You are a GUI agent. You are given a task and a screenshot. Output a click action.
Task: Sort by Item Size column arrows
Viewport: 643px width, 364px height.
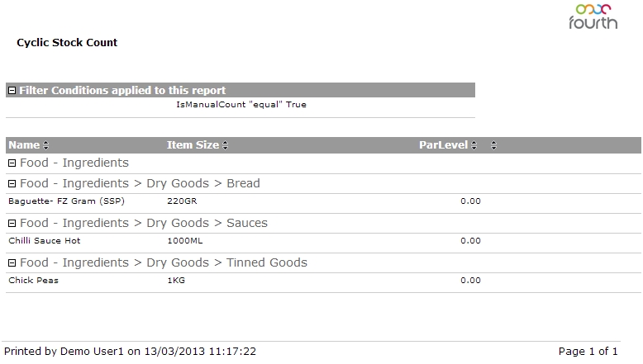[225, 145]
